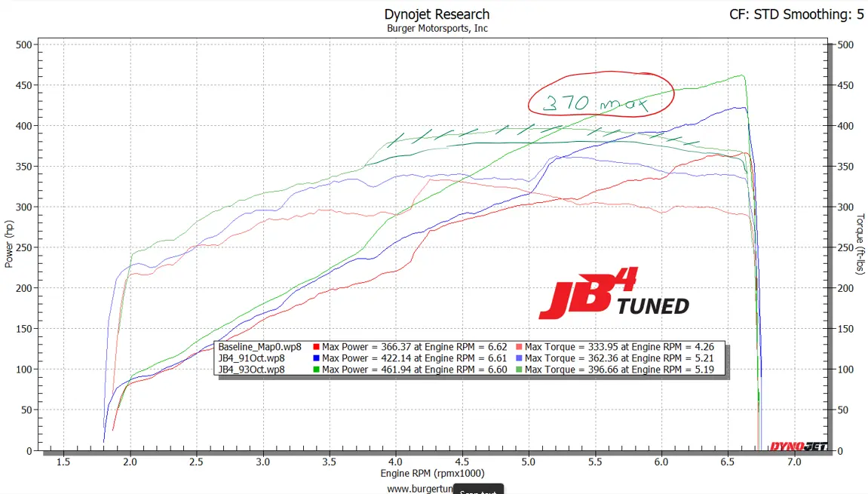Screen dimensions: 868x494
Task: Select red Max Power swatch for Baseline
Action: [317, 348]
